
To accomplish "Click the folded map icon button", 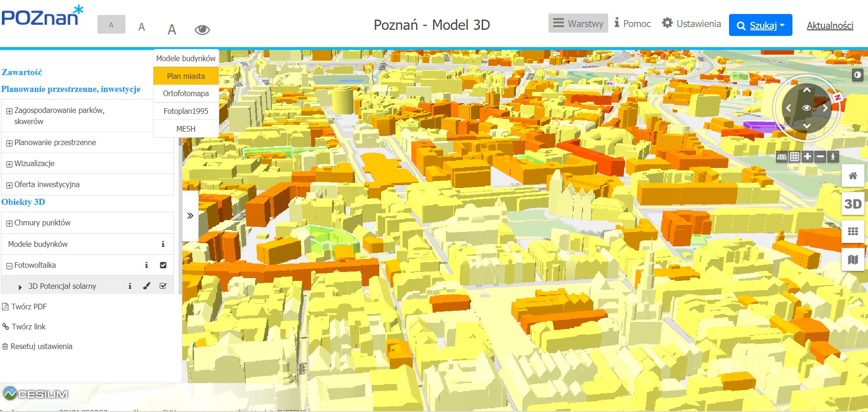I will (x=853, y=260).
